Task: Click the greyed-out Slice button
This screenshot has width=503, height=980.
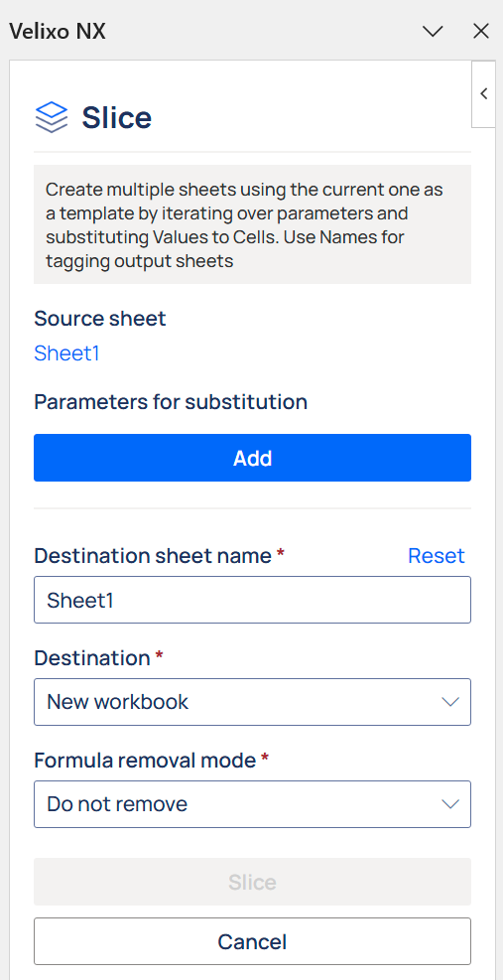Action: coord(252,882)
